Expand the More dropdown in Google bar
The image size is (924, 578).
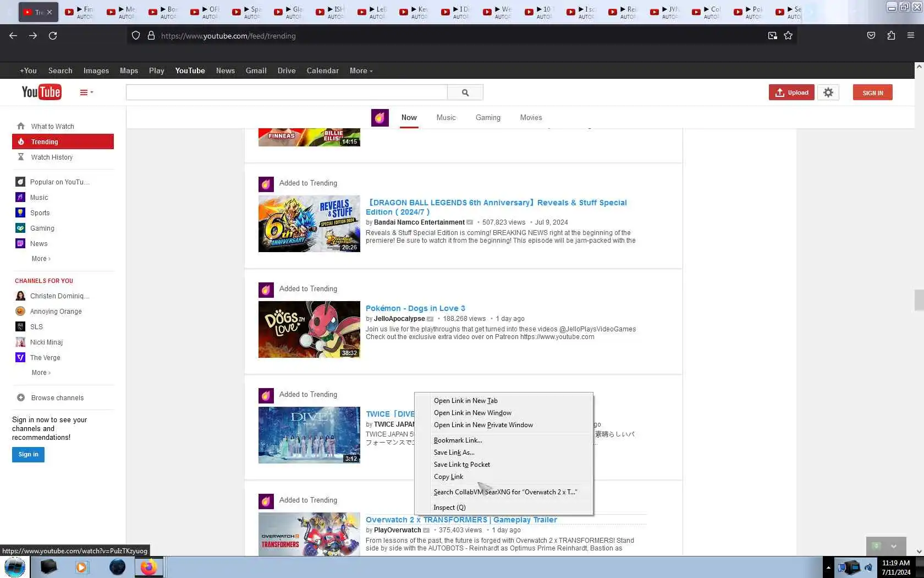pos(361,70)
